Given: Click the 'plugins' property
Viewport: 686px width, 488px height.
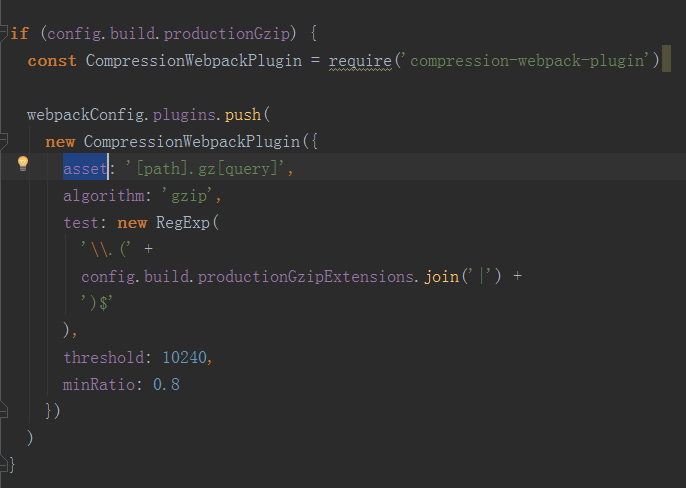Looking at the screenshot, I should [x=184, y=115].
